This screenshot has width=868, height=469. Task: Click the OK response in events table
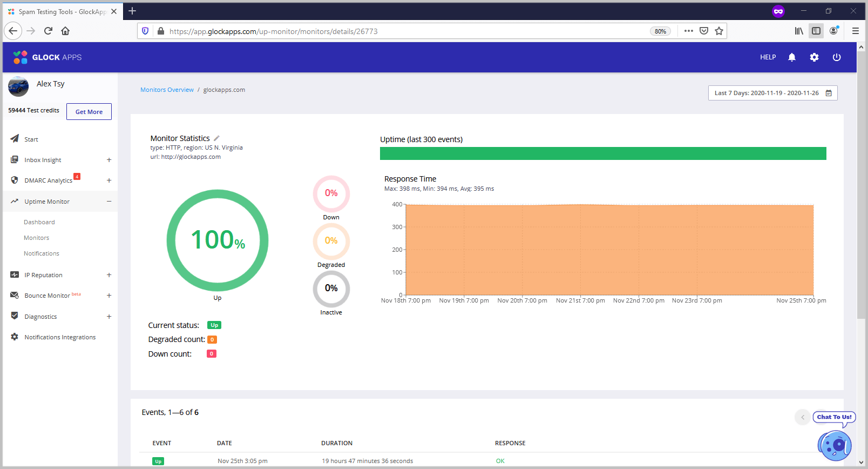pyautogui.click(x=500, y=461)
